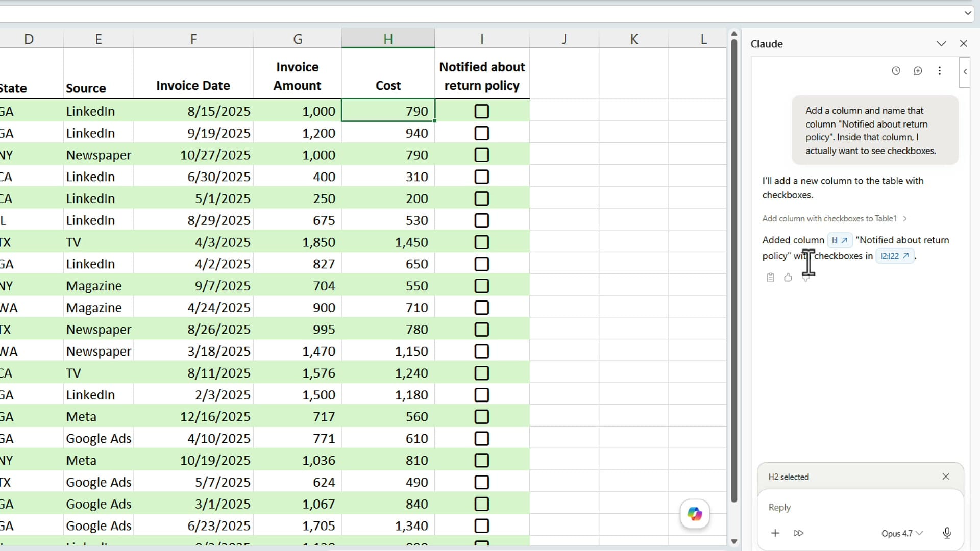Check the box for the Magazine 9/7/2025 row
Viewport: 980px width, 551px height.
coord(481,286)
